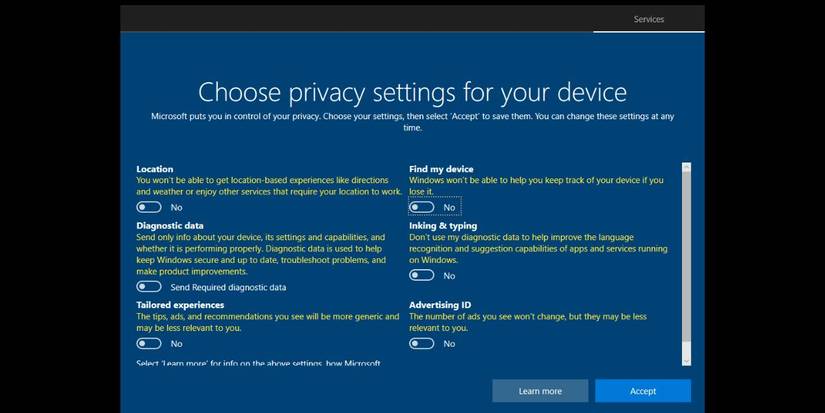Image resolution: width=825 pixels, height=413 pixels.
Task: Click the Inking & typing heading
Action: click(443, 226)
